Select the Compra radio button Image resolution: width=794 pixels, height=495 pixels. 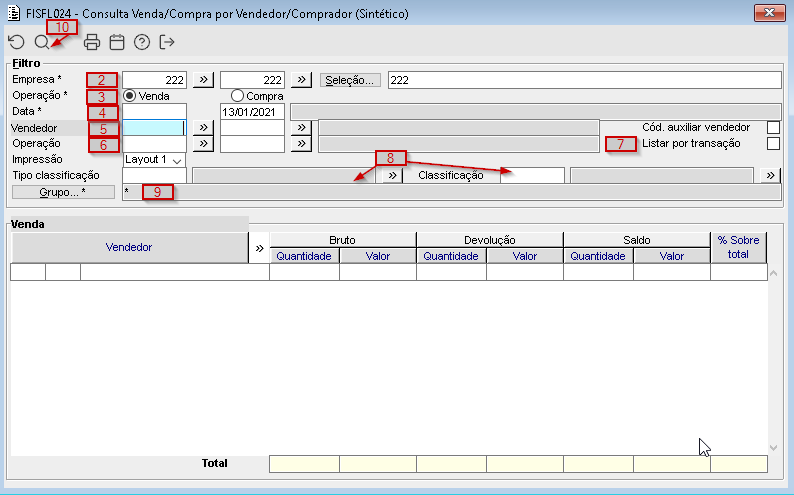(237, 96)
